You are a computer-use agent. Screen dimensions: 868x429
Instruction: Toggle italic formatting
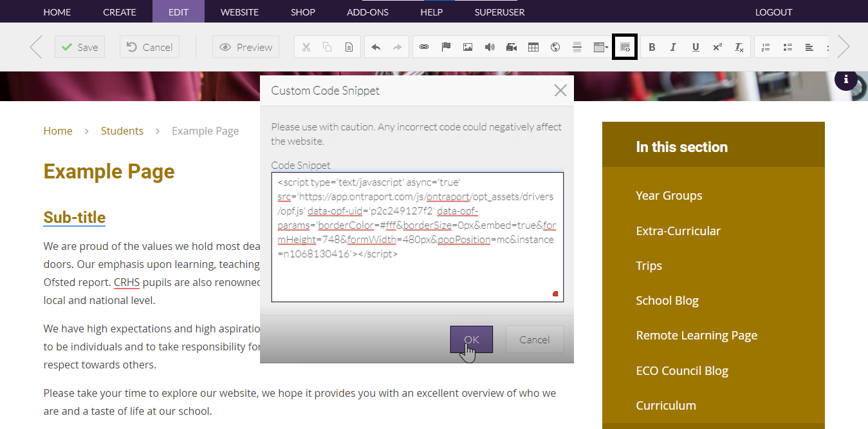(673, 46)
